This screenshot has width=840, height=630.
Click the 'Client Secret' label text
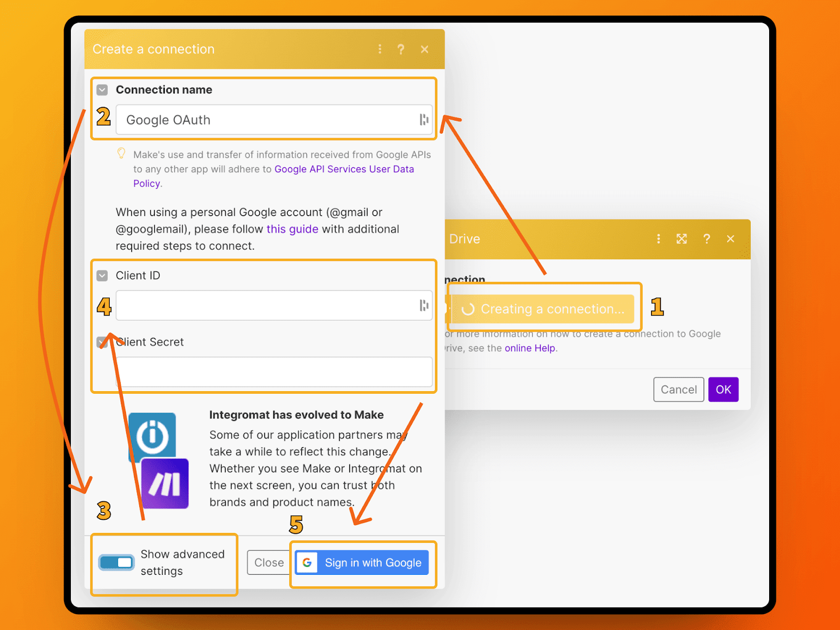(x=150, y=342)
